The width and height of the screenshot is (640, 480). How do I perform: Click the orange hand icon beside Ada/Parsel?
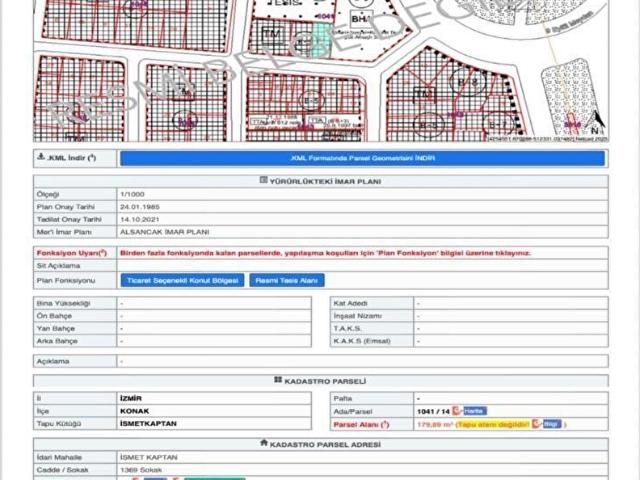coord(456,411)
